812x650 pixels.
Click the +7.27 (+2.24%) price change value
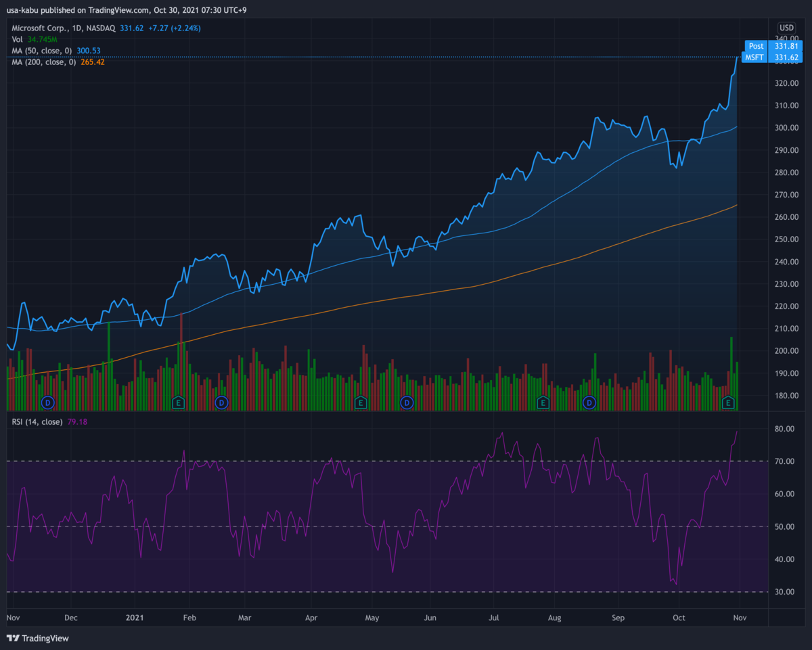point(175,28)
